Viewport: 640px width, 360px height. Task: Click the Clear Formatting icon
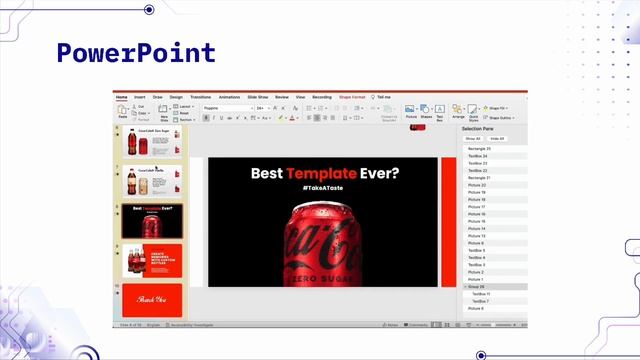coord(295,108)
